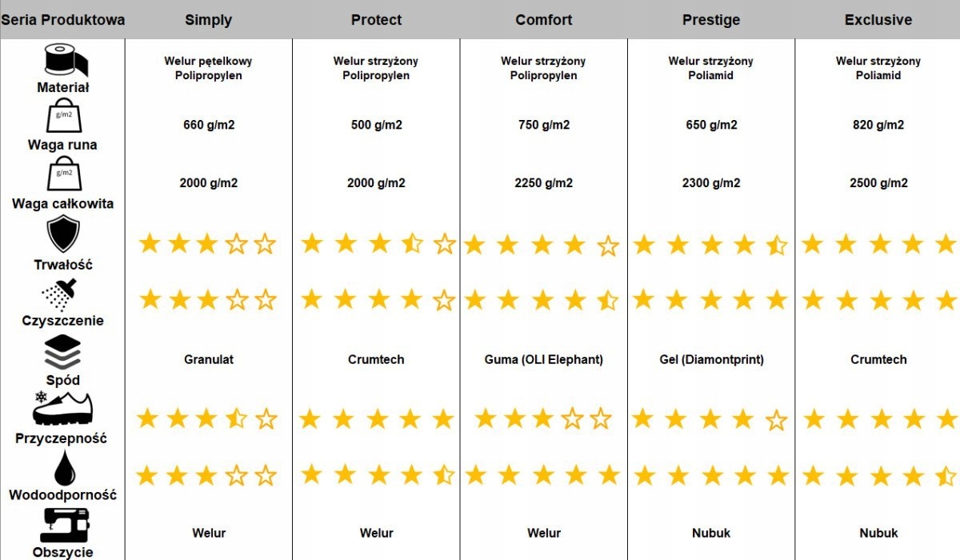The width and height of the screenshot is (960, 560).
Task: Click the Spód stacked layers icon
Action: tap(62, 353)
